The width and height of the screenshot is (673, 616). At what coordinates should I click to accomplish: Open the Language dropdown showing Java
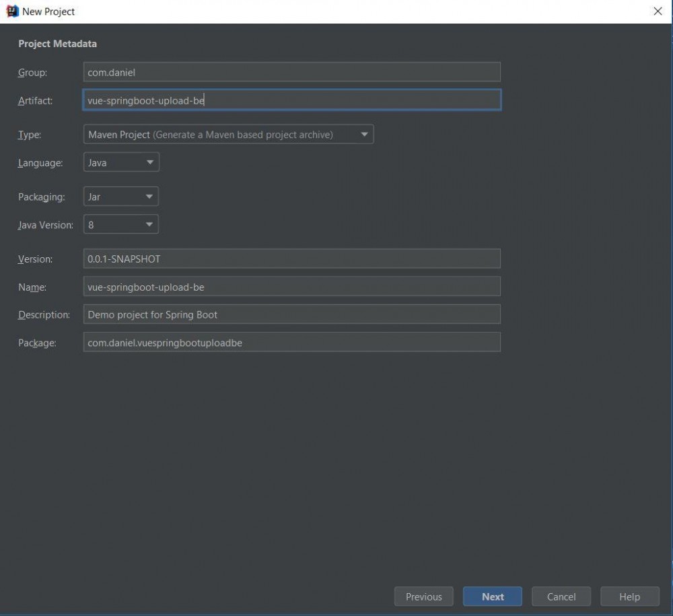click(x=120, y=162)
